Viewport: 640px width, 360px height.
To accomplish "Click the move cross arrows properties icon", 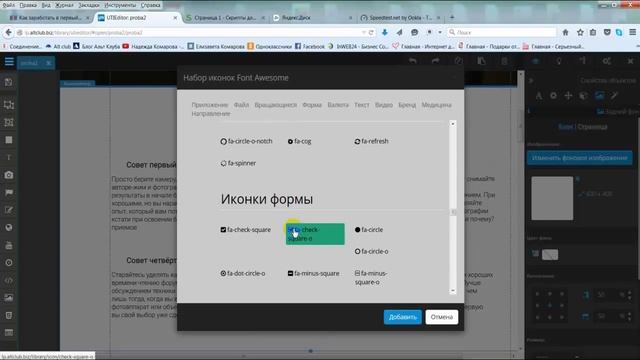I will click(568, 96).
